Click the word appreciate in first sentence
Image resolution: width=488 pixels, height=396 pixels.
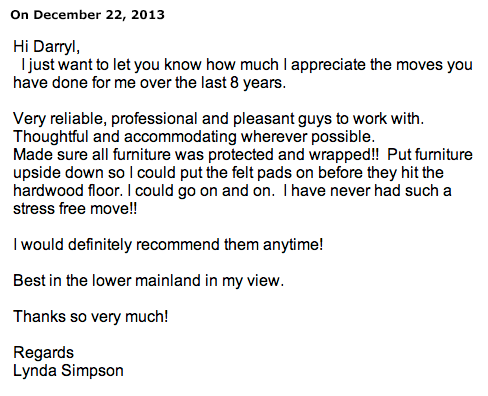[329, 65]
